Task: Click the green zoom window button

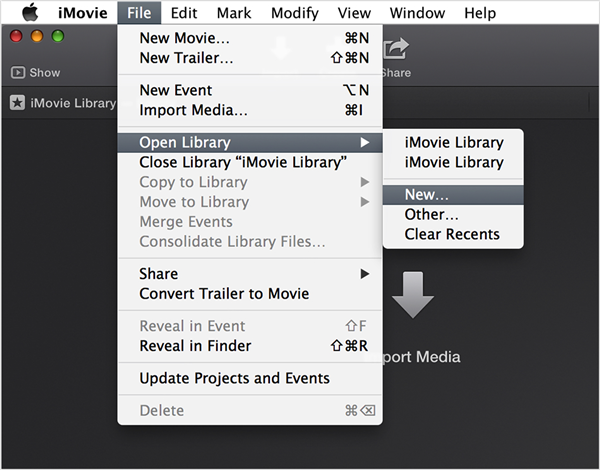Action: 58,36
